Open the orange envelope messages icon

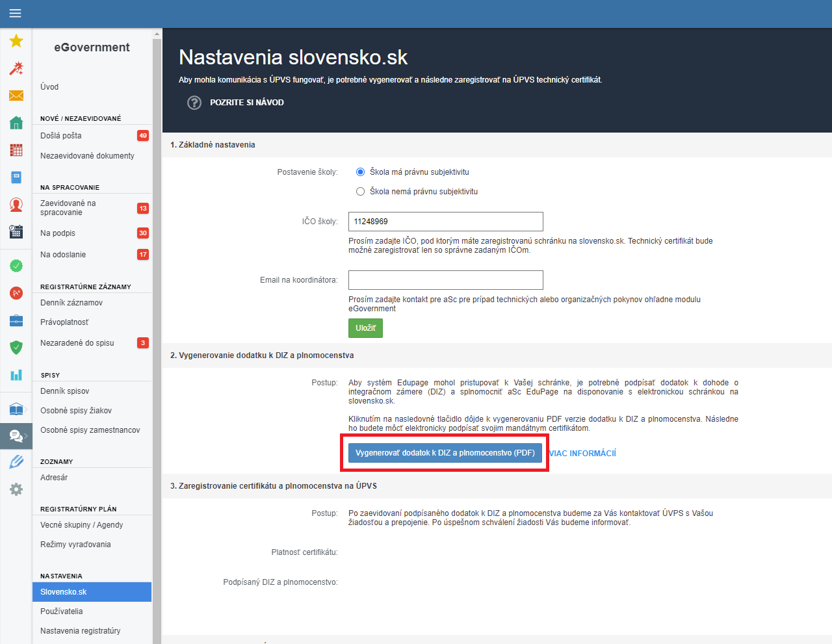coord(16,96)
